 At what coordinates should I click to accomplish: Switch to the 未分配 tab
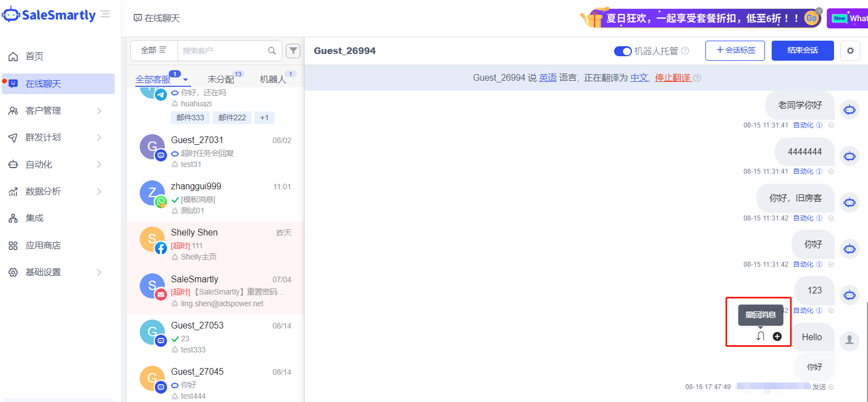coord(221,80)
